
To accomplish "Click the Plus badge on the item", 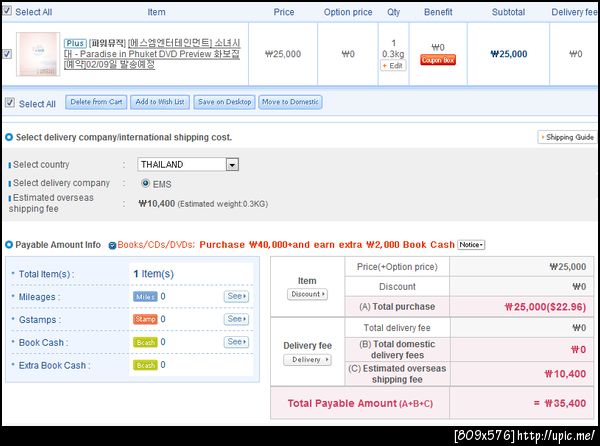I will click(x=75, y=43).
